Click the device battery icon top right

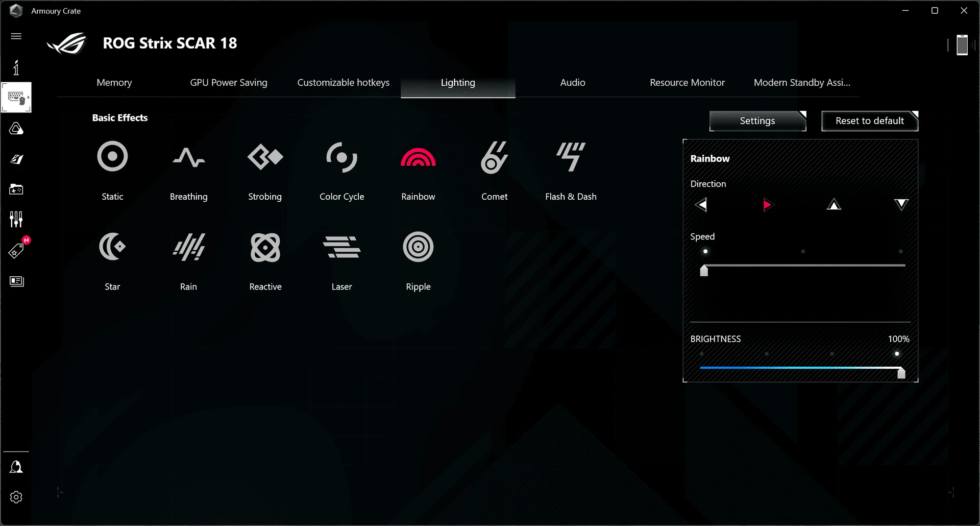tap(962, 45)
